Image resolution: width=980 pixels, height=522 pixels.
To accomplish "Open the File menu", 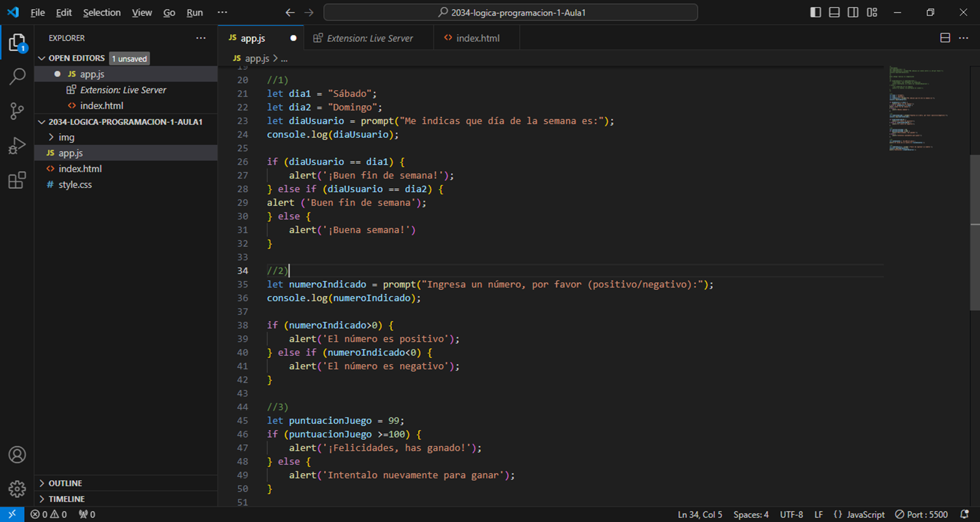I will [x=38, y=12].
